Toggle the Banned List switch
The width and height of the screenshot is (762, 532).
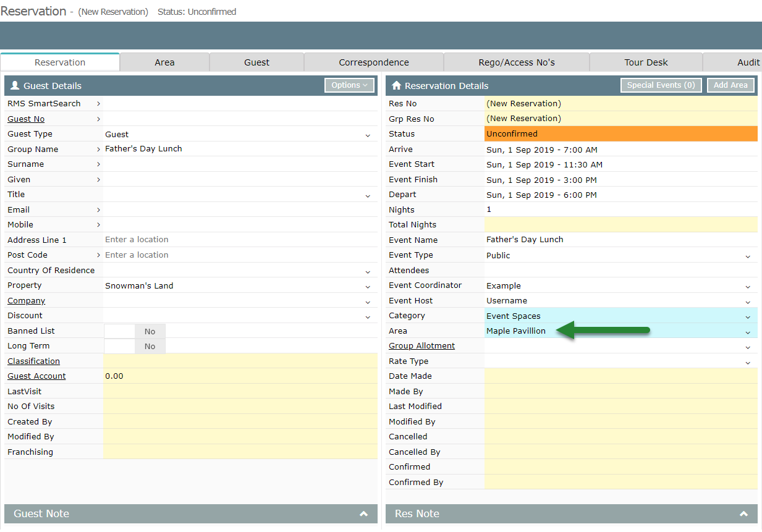[135, 331]
